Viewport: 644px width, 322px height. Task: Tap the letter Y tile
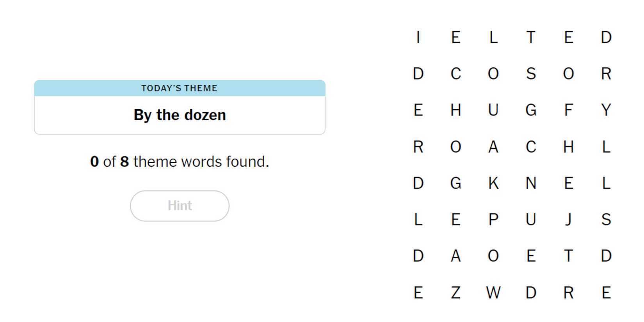click(x=606, y=110)
